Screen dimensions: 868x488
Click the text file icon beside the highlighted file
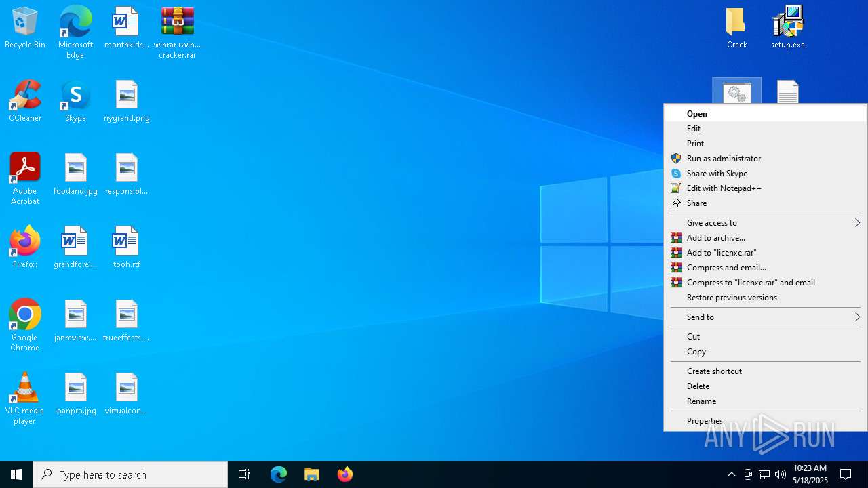coord(788,91)
